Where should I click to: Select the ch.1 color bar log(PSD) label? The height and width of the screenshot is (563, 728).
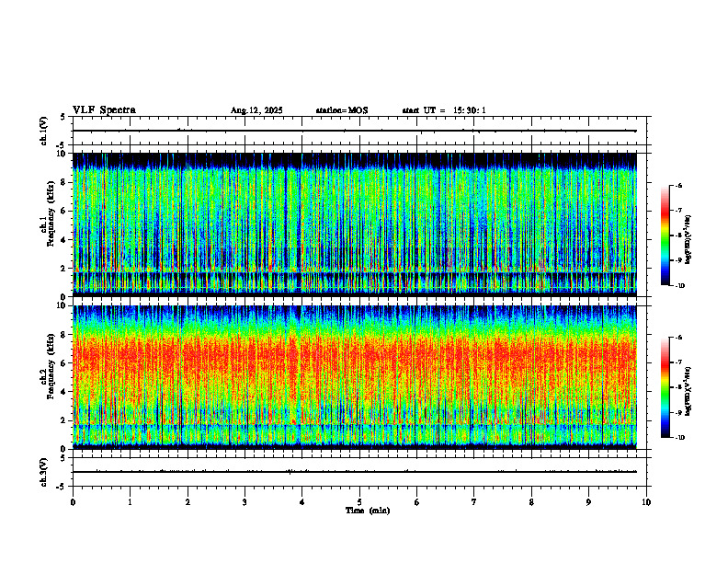click(x=688, y=240)
